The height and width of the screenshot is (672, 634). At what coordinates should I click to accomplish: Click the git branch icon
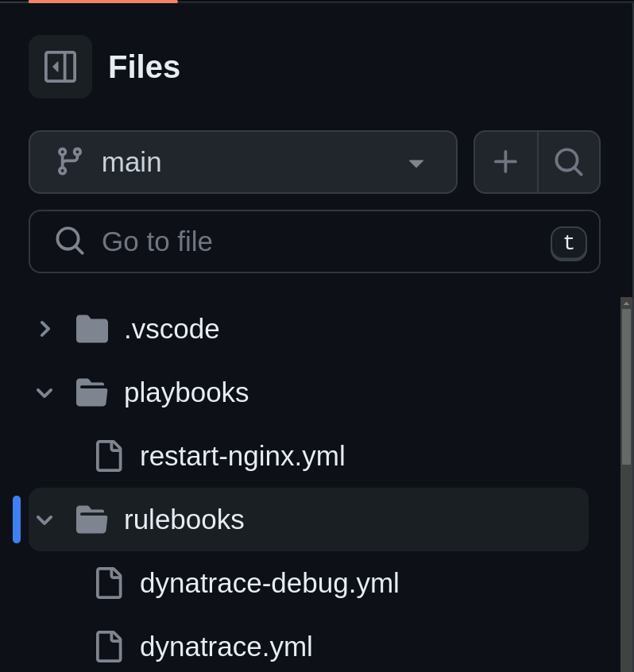(x=69, y=161)
